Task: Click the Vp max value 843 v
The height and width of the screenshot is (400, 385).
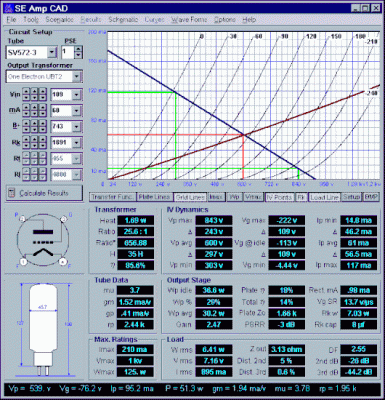Action: tap(213, 220)
